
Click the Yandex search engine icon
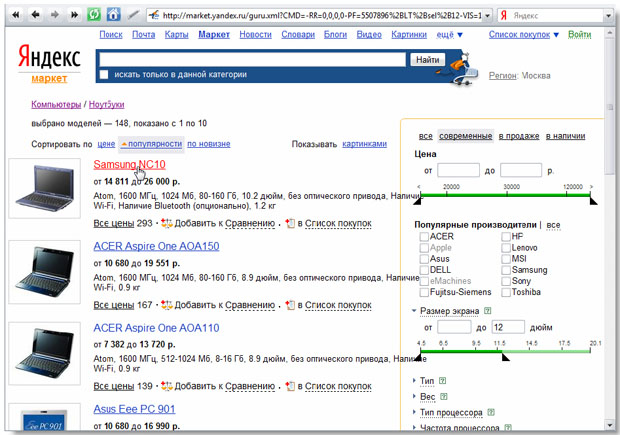click(504, 15)
